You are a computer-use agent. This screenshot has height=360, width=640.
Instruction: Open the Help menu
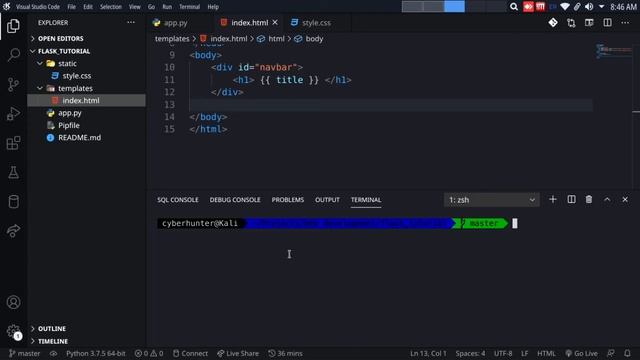(213, 7)
